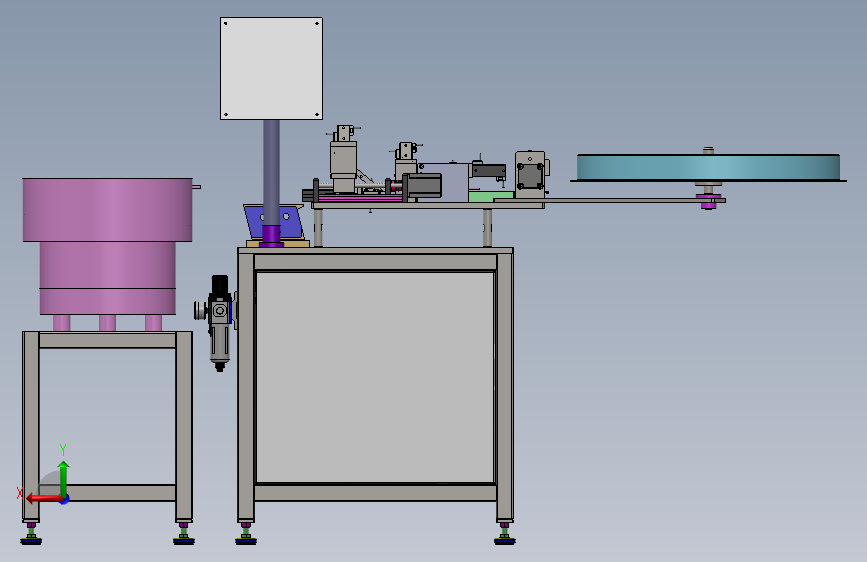Viewport: 867px width, 562px height.
Task: Select the gray gearbox housing with four bolts
Action: pos(530,174)
